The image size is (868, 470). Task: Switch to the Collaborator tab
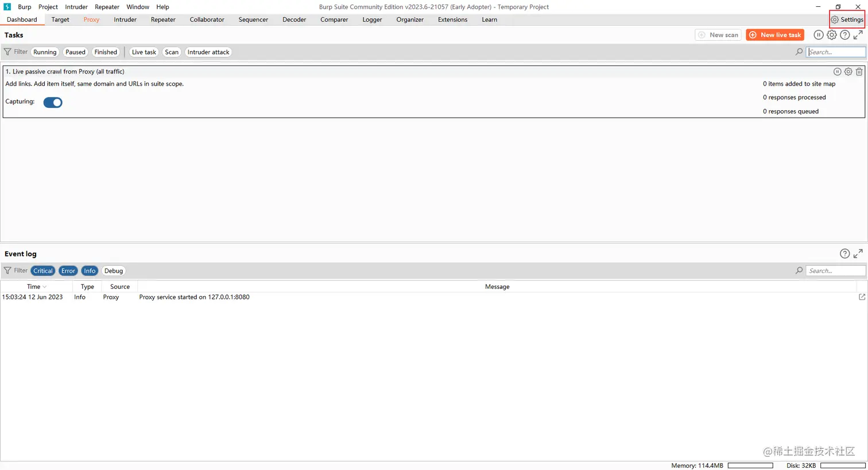click(x=207, y=20)
